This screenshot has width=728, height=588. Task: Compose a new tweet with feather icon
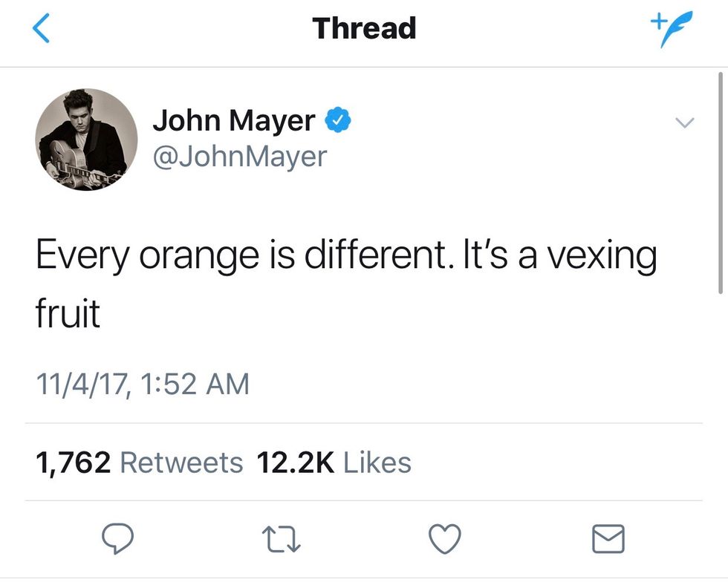tap(666, 30)
